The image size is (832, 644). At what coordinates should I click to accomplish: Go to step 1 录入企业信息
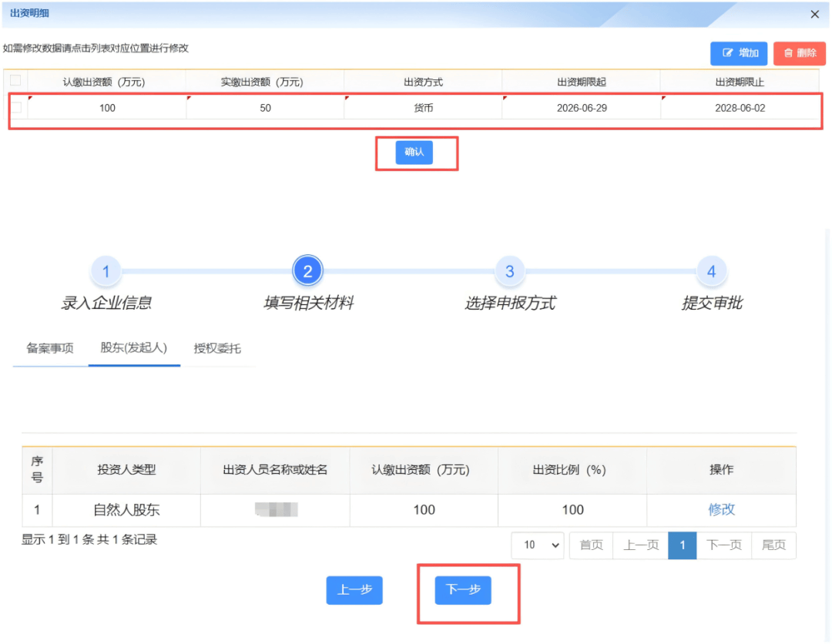pos(106,271)
